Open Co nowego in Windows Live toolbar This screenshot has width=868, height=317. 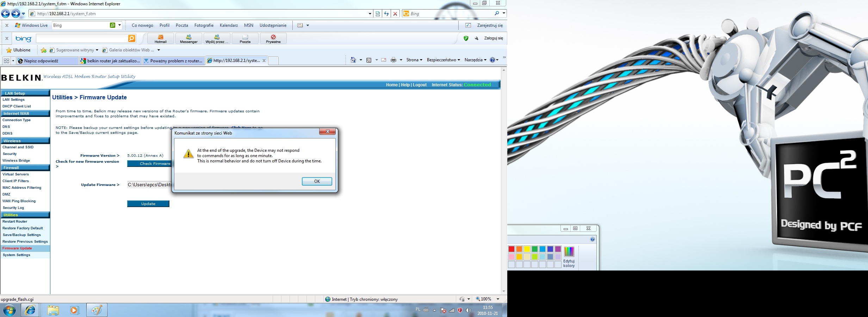[x=142, y=25]
